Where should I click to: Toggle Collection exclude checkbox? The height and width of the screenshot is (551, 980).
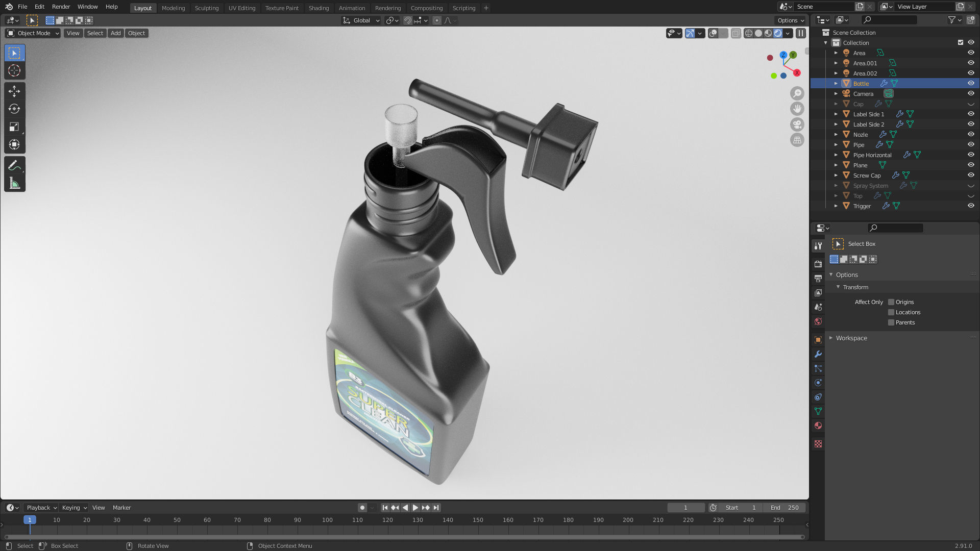pos(961,43)
